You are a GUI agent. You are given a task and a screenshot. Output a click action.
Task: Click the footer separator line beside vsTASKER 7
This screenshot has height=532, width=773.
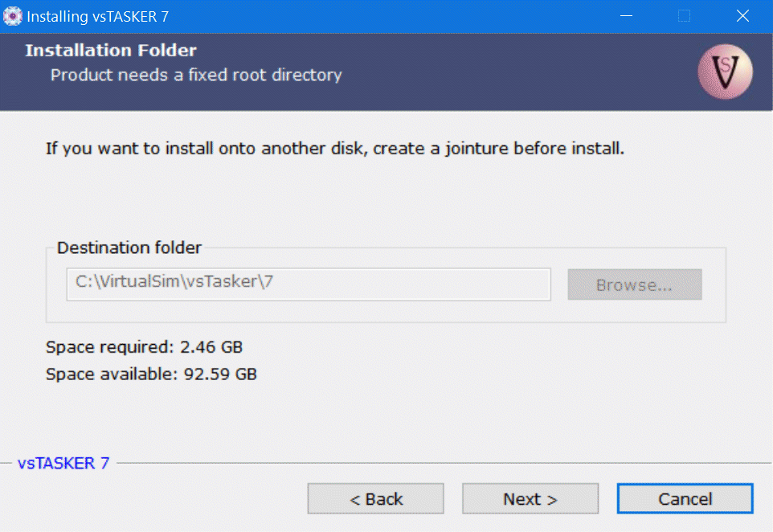[442, 463]
